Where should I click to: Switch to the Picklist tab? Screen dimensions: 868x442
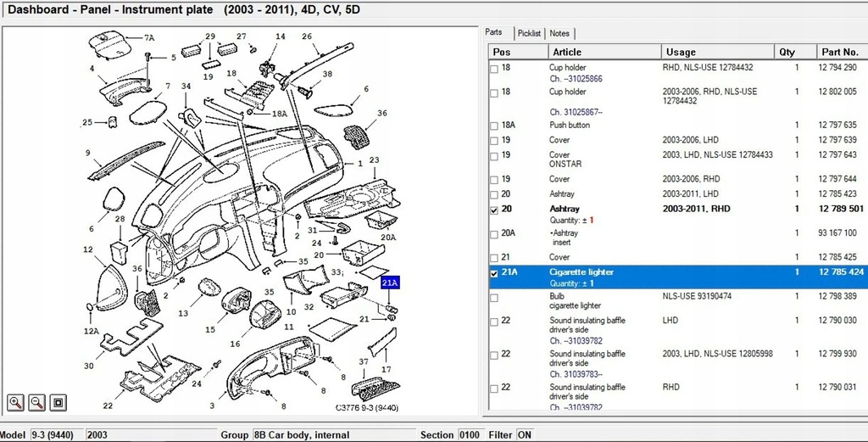click(529, 33)
